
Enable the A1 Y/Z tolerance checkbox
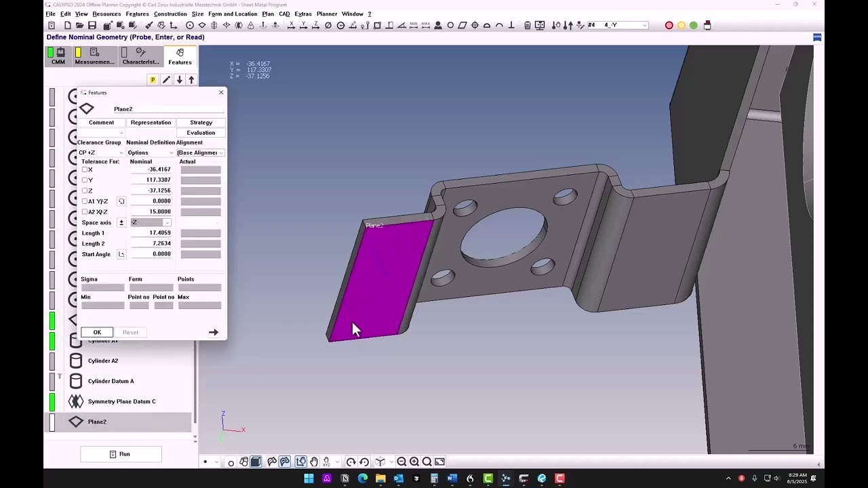click(85, 201)
